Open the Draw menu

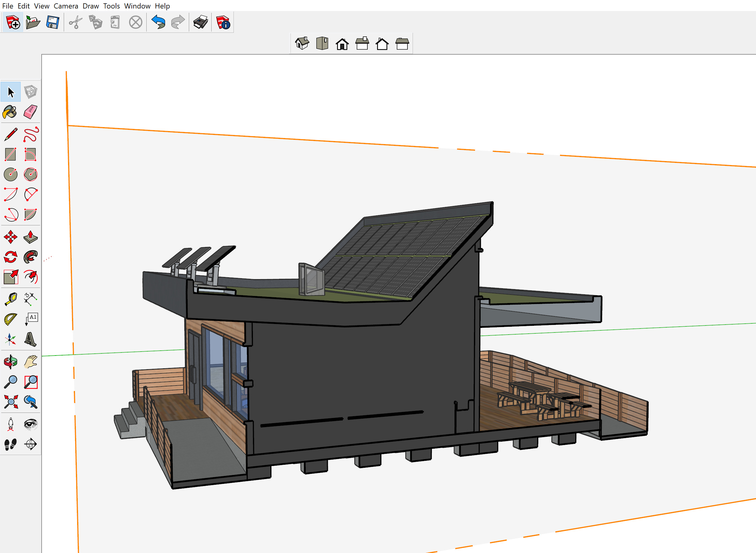click(90, 6)
